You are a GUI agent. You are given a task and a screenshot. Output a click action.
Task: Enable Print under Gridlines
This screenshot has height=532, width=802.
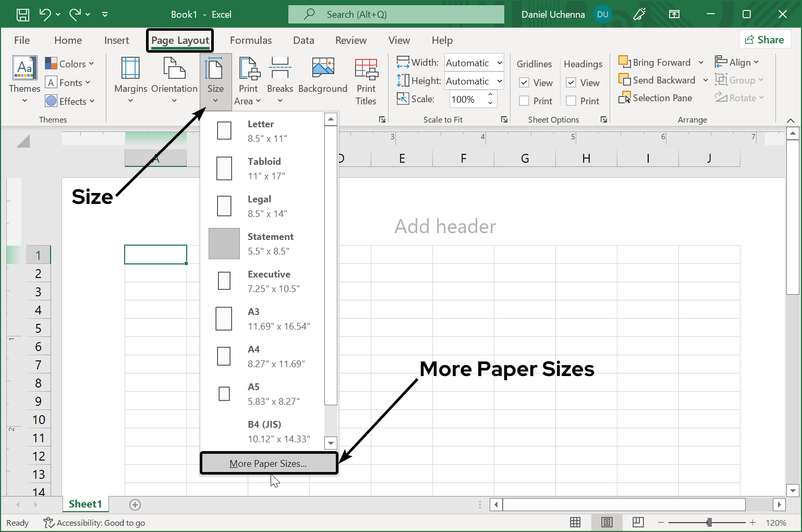pyautogui.click(x=525, y=100)
